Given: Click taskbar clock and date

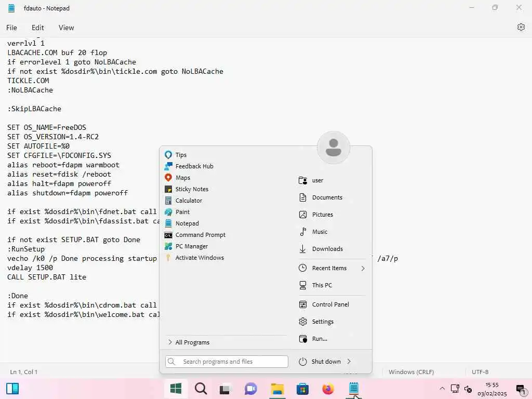Looking at the screenshot, I should point(492,389).
